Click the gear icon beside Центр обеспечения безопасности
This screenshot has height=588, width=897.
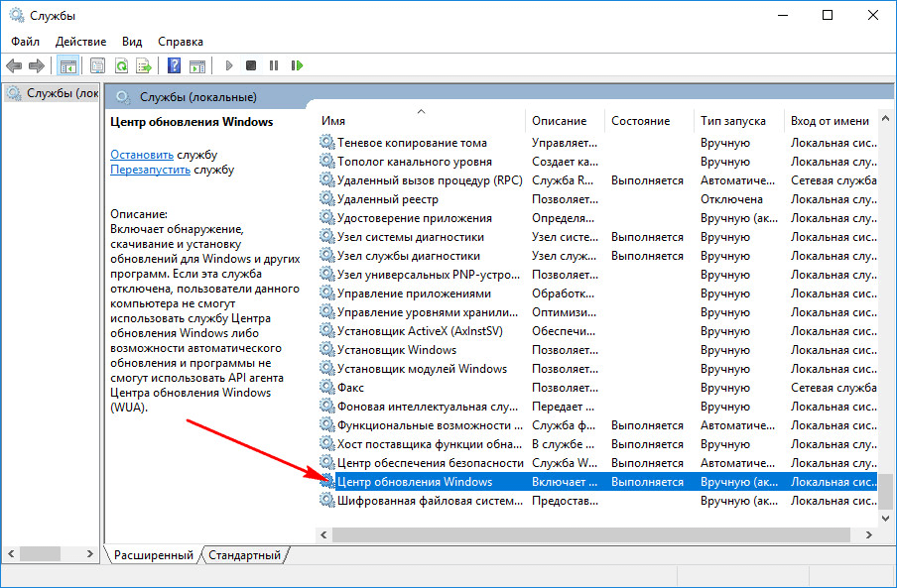point(326,463)
